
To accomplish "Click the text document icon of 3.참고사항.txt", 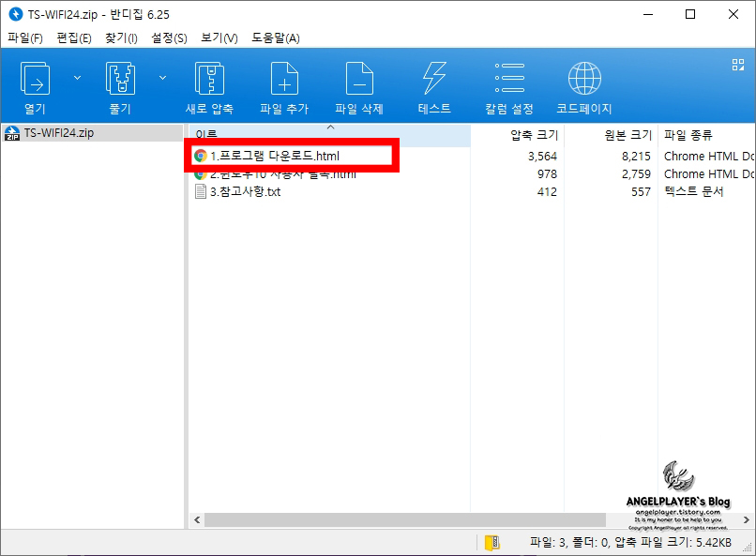I will (x=200, y=192).
